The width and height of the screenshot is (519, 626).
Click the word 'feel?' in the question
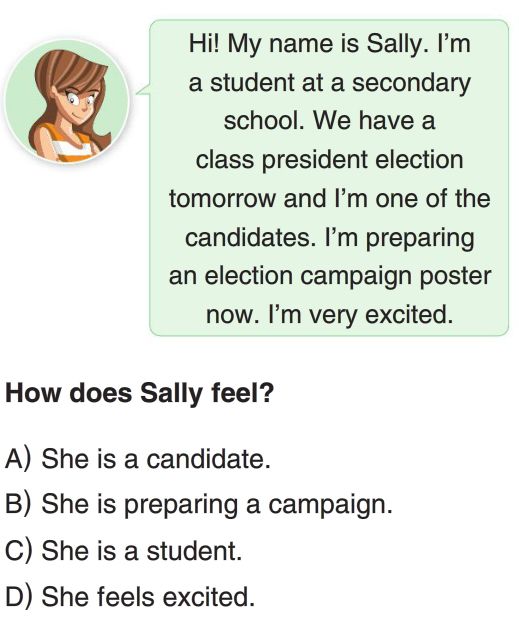(x=243, y=393)
